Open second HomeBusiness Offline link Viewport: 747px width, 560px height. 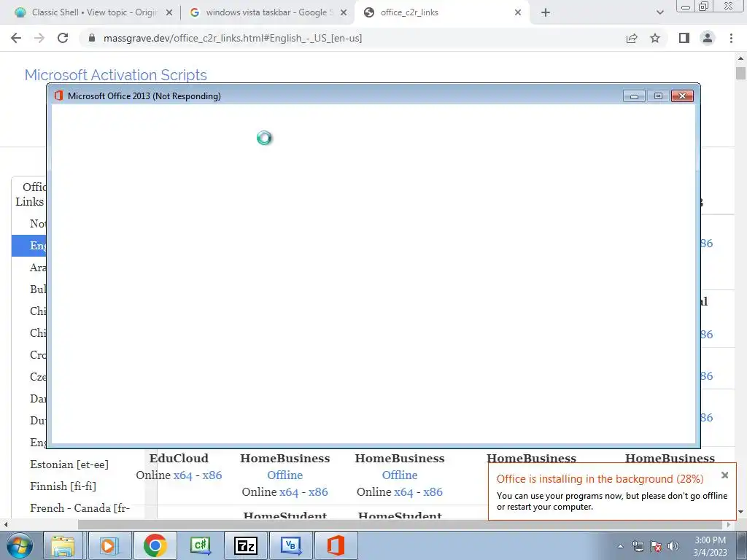400,475
